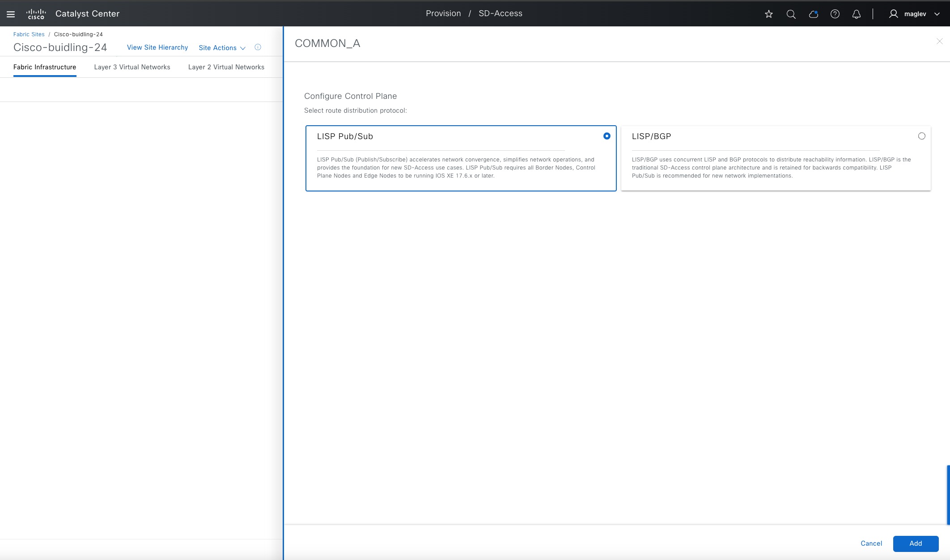Click the user profile avatar icon
The width and height of the screenshot is (950, 560).
[893, 14]
